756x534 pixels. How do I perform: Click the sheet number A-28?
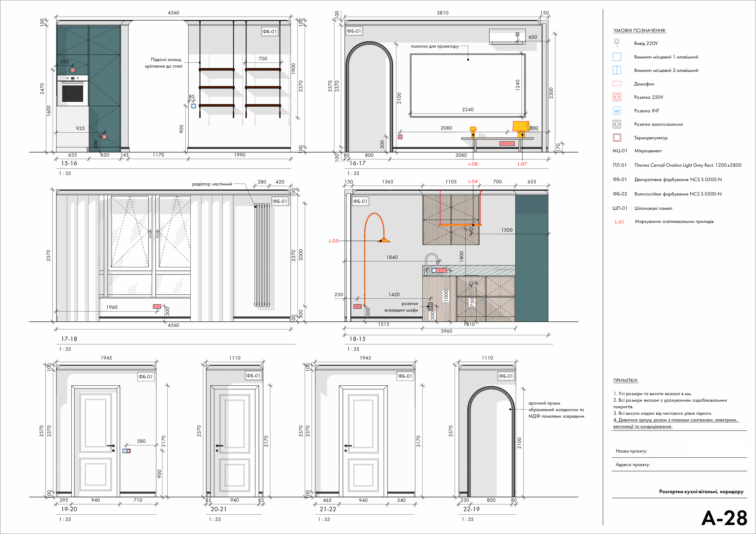(x=724, y=518)
